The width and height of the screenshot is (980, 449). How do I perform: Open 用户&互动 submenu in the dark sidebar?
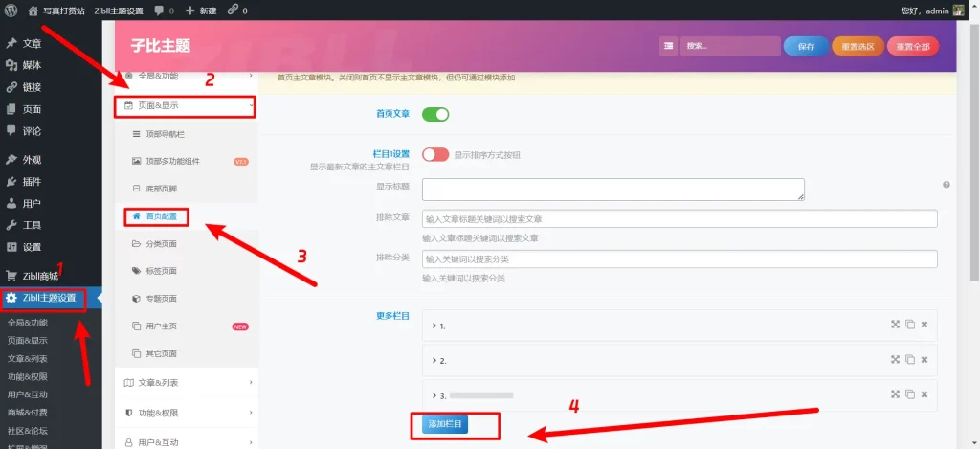pyautogui.click(x=28, y=394)
